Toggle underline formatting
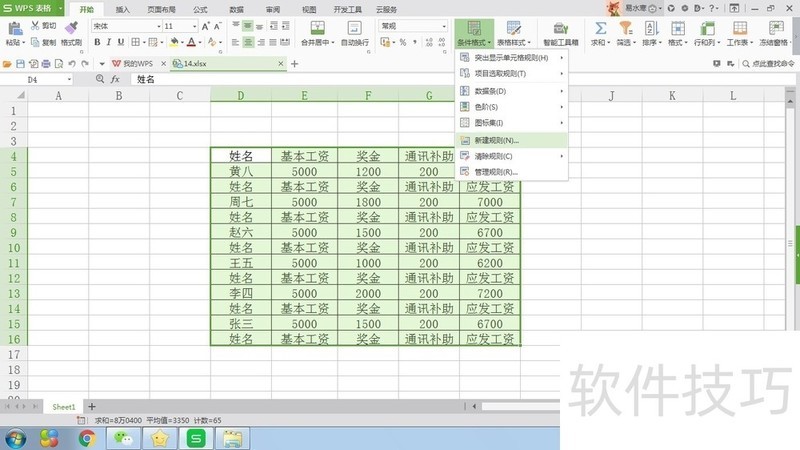The width and height of the screenshot is (800, 450). tap(120, 42)
